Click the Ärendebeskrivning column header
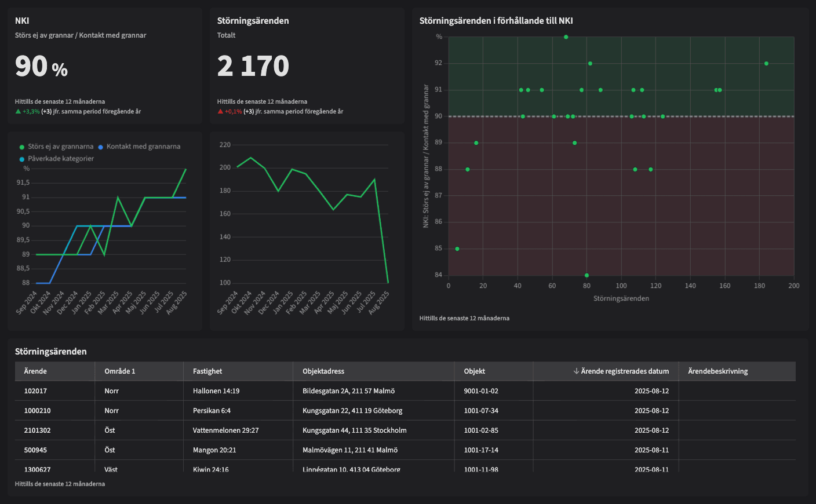Screen dimensions: 816x504 (x=717, y=371)
